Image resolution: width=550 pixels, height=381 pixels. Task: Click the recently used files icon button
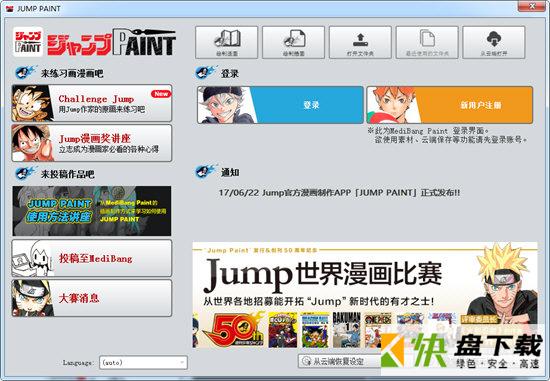[x=427, y=42]
